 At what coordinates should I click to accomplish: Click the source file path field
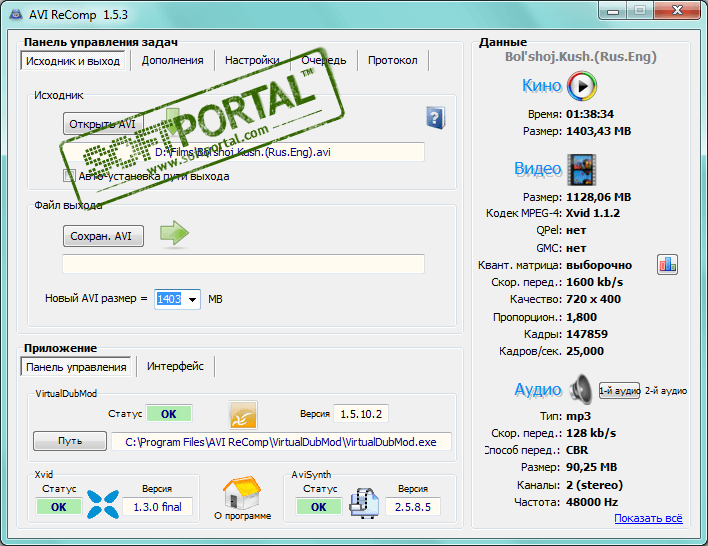tap(243, 152)
